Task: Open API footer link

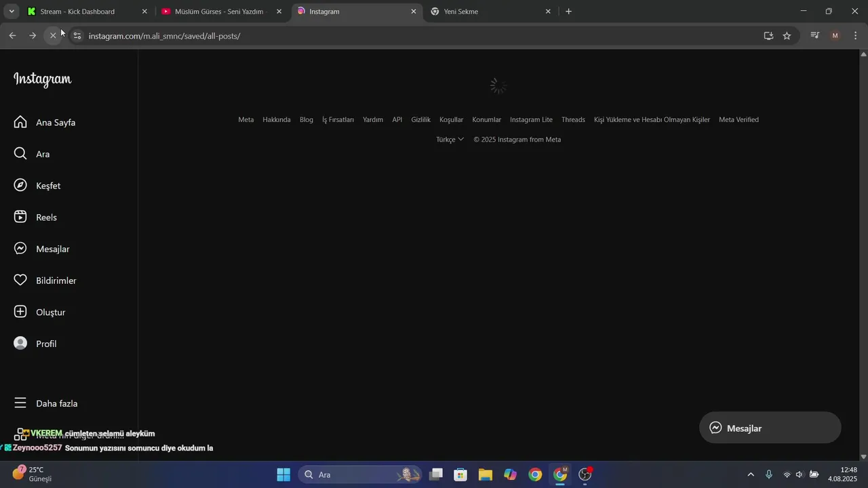Action: click(397, 119)
